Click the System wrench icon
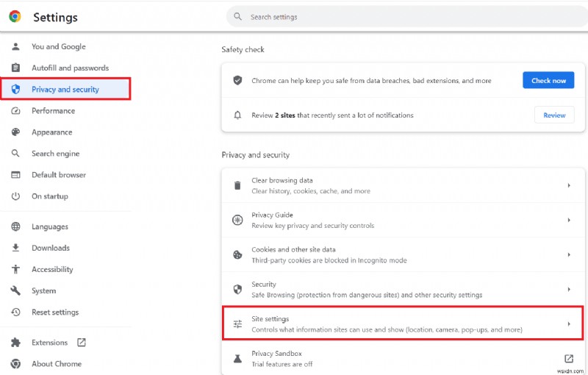Viewport: 588px width, 375px height. pyautogui.click(x=15, y=290)
